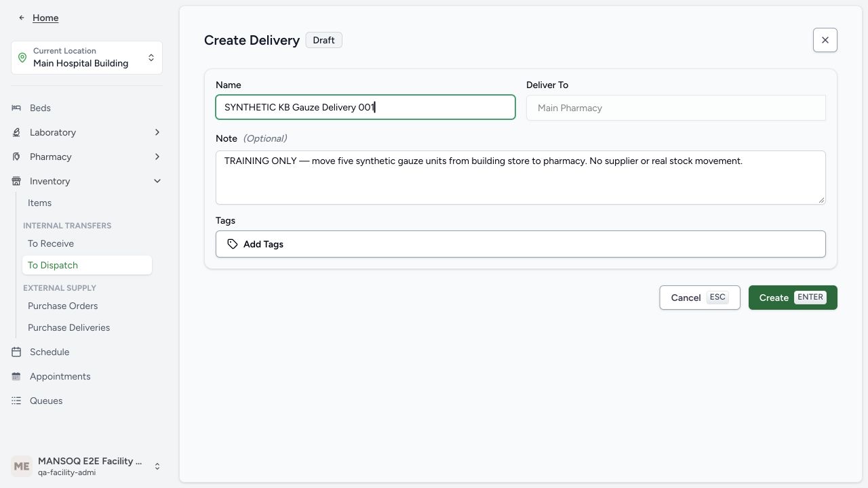Open the Current Location switcher chevrons

[x=151, y=58]
